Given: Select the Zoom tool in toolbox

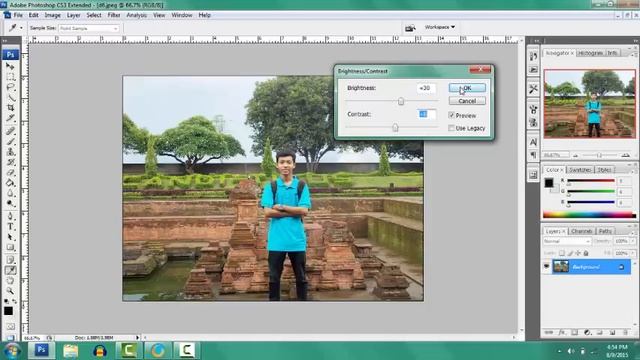Looking at the screenshot, I should (10, 291).
